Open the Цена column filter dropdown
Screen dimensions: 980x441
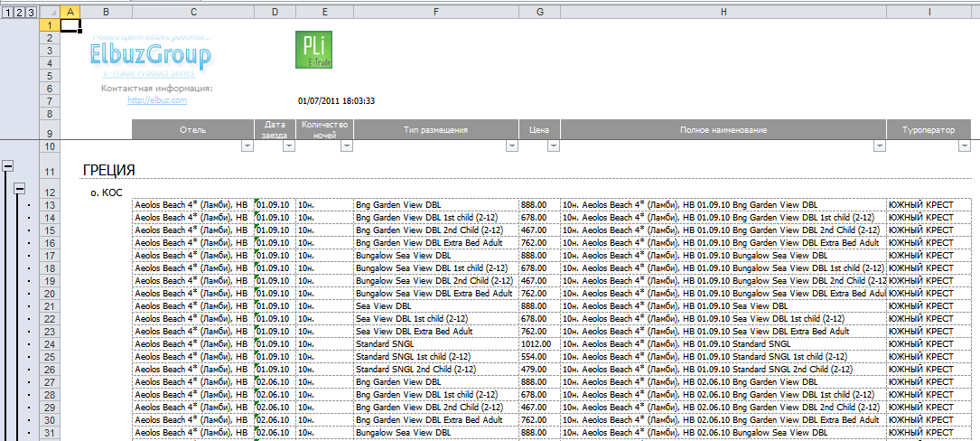[554, 145]
